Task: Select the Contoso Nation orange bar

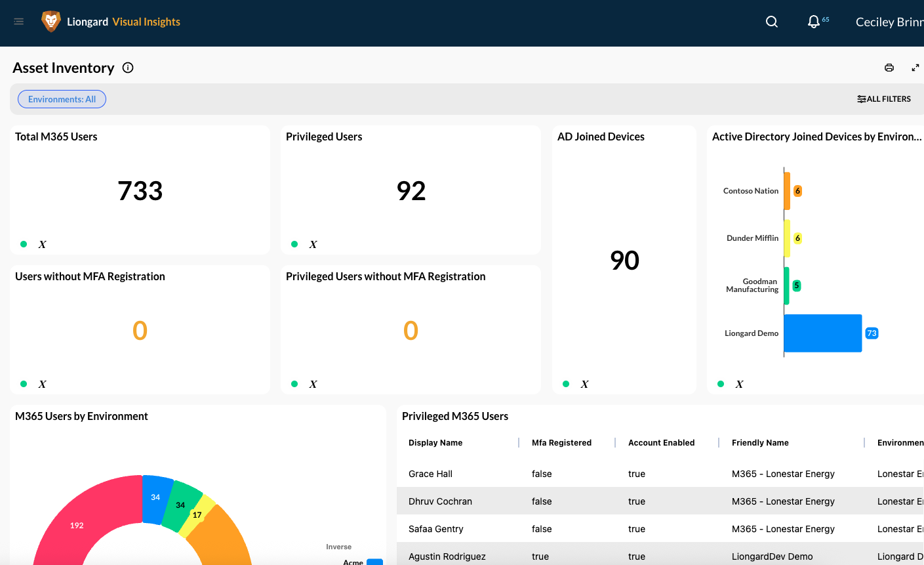Action: [787, 191]
